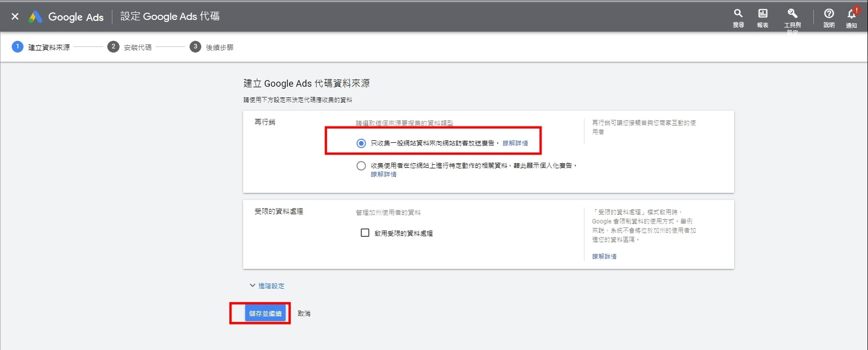Select step 1 建立資料來源
Image resolution: width=868 pixels, height=350 pixels.
[41, 47]
